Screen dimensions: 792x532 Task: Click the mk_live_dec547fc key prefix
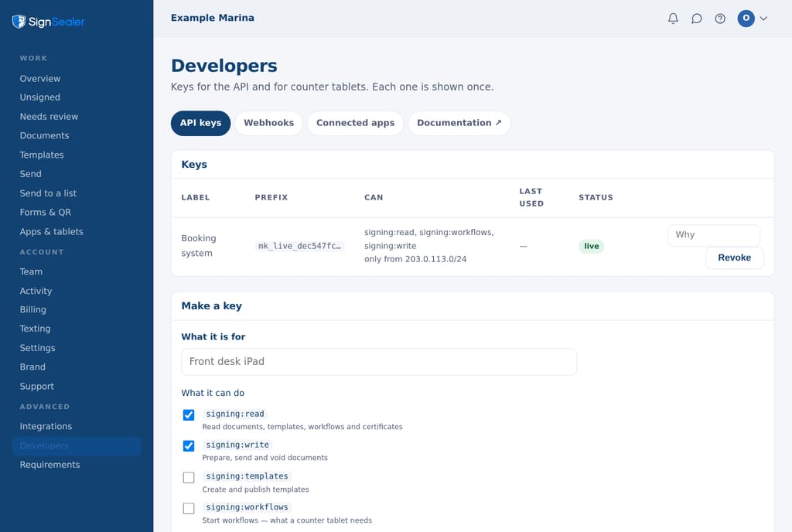(x=299, y=247)
